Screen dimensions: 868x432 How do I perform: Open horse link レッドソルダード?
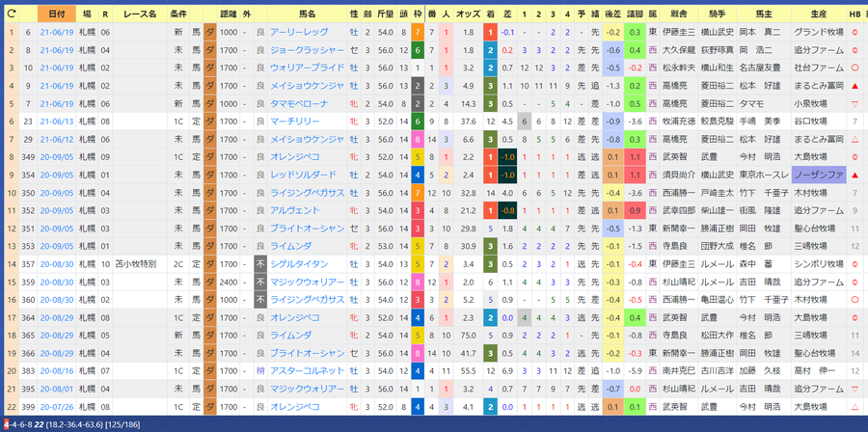click(303, 175)
